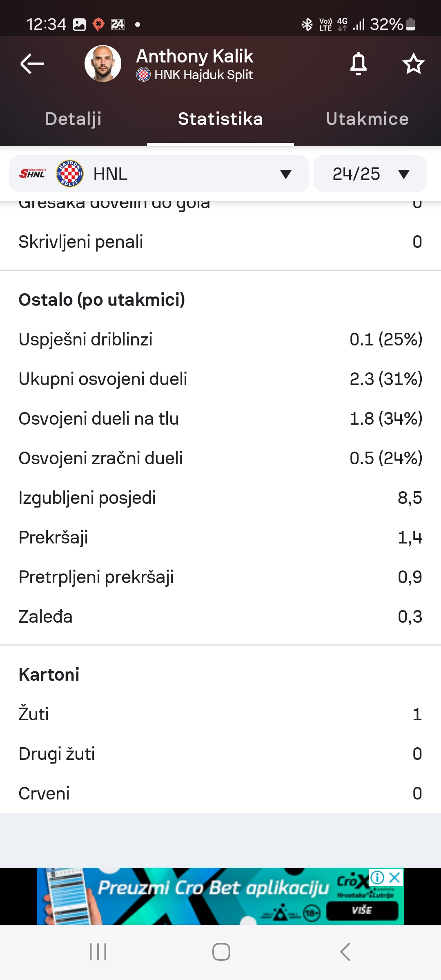Tap the VIŠE button in ad
Screen dimensions: 441x980
pyautogui.click(x=362, y=910)
